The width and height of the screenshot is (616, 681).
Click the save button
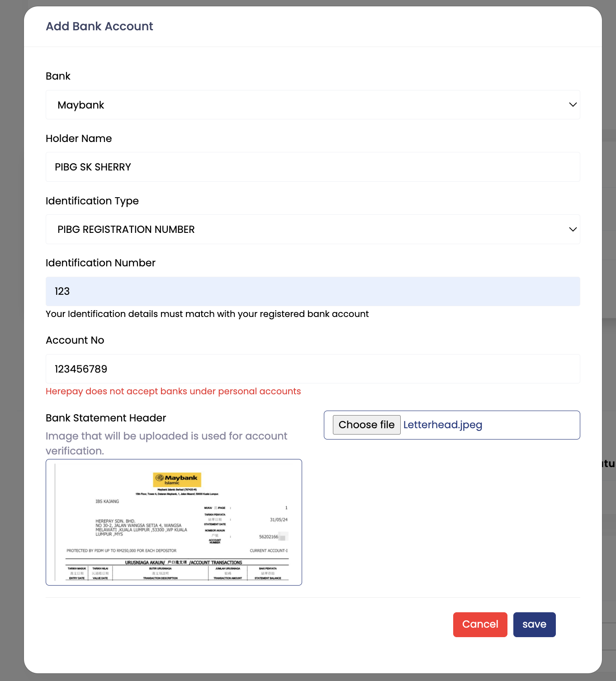click(535, 624)
